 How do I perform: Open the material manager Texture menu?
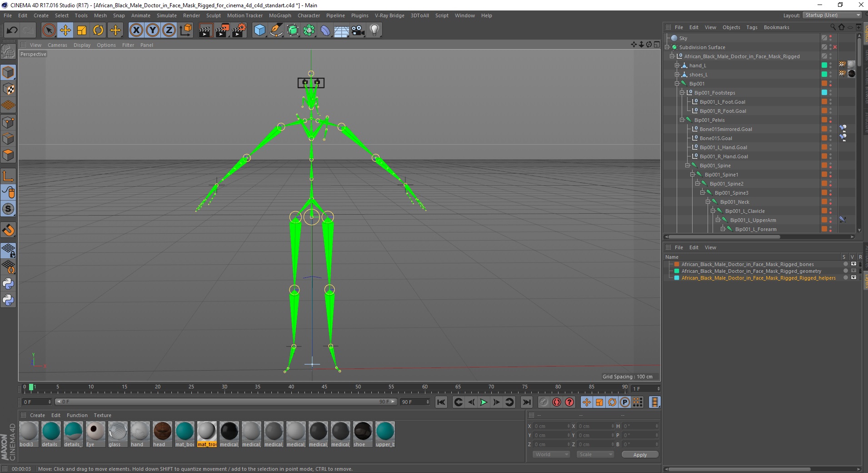pyautogui.click(x=102, y=415)
